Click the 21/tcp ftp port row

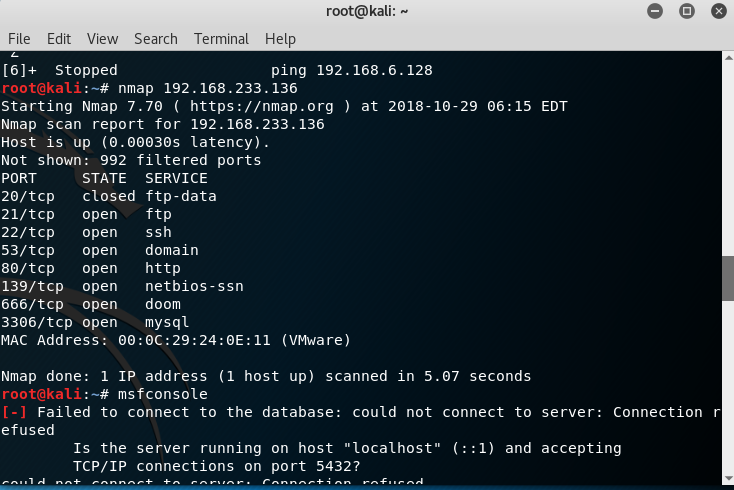click(x=86, y=214)
